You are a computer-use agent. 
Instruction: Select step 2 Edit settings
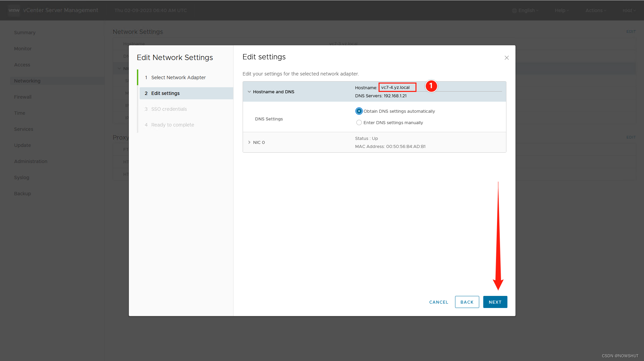coord(186,93)
